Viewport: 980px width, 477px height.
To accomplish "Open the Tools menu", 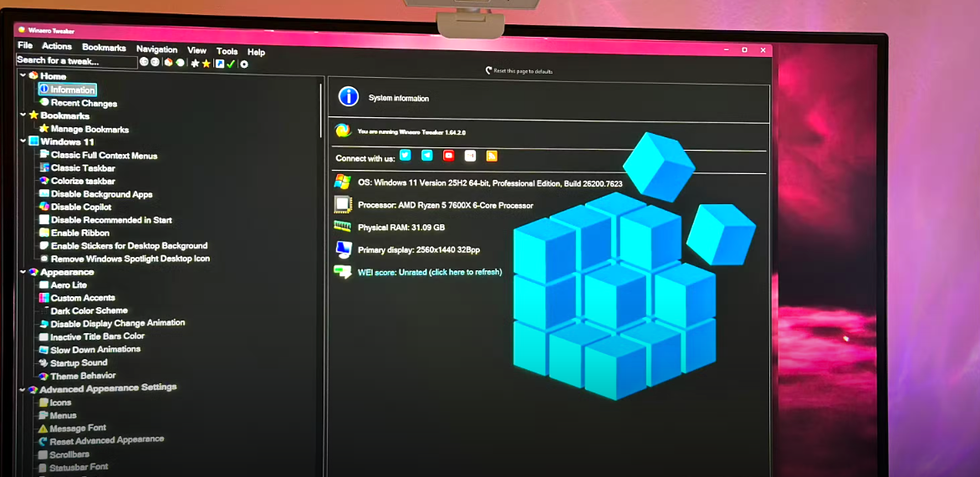I will [227, 51].
